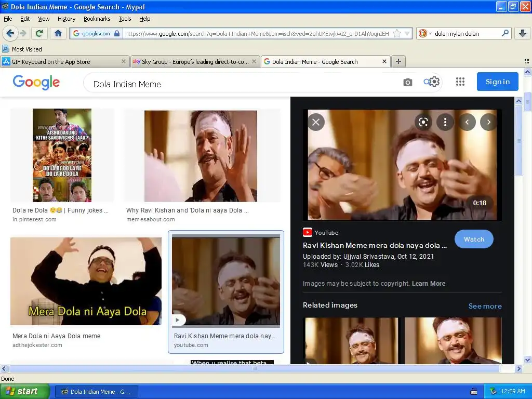This screenshot has width=532, height=399.
Task: Open the File menu
Action: tap(8, 19)
